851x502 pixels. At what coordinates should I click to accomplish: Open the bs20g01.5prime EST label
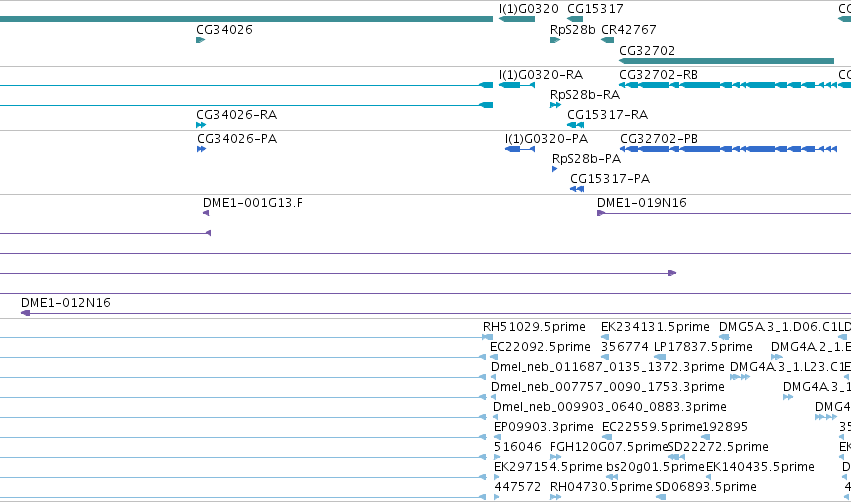[x=655, y=467]
